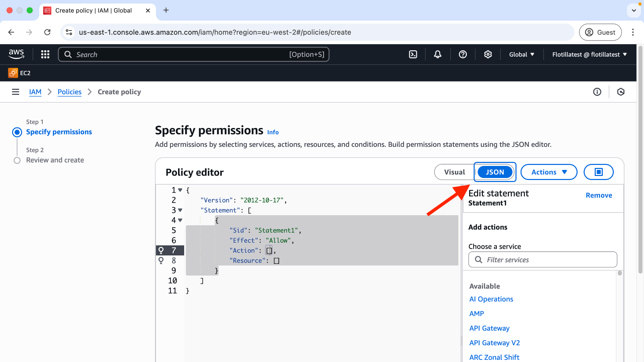The width and height of the screenshot is (644, 362).
Task: Open console settings gear icon
Action: 488,54
